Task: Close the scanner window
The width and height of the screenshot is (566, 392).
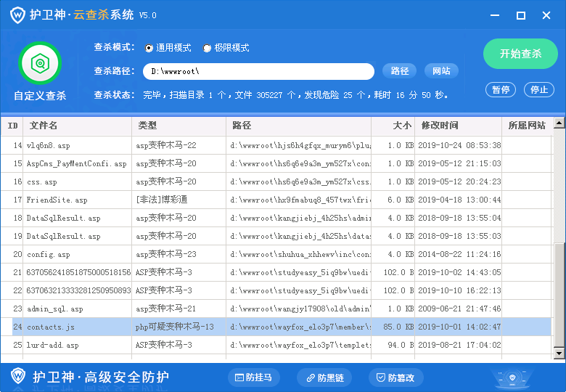Action: 546,15
